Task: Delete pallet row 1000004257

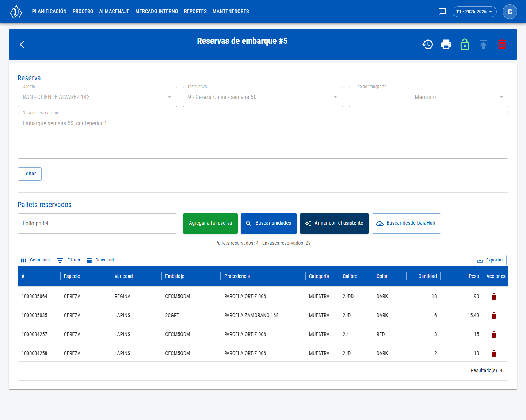Action: [494, 335]
